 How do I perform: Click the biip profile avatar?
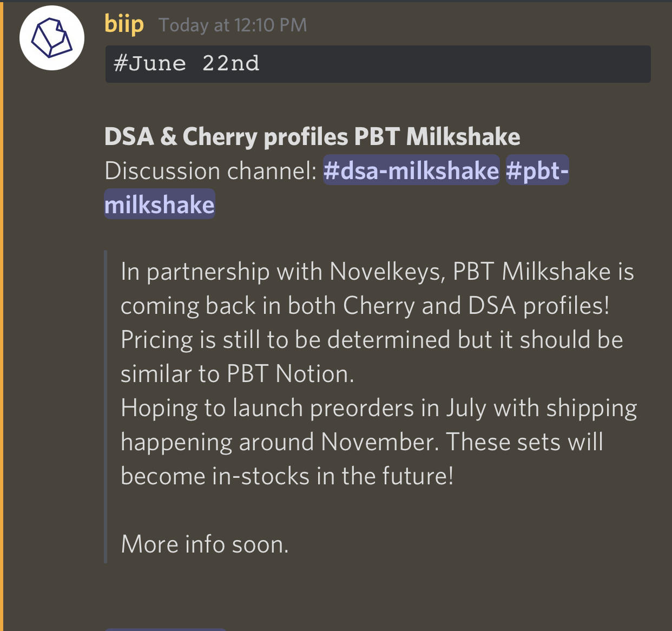[x=52, y=38]
